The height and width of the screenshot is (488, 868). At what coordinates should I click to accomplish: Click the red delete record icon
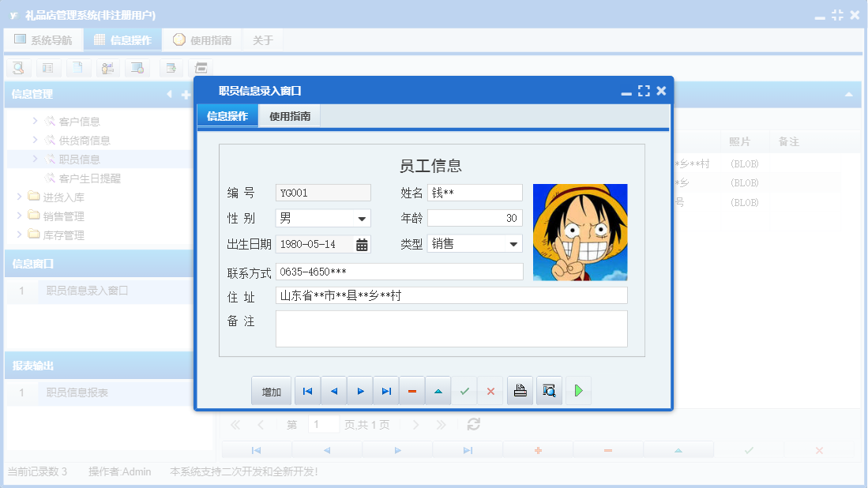(411, 390)
